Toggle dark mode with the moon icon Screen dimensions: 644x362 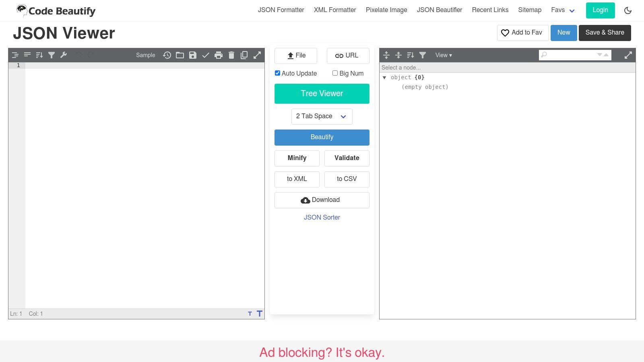pos(628,10)
